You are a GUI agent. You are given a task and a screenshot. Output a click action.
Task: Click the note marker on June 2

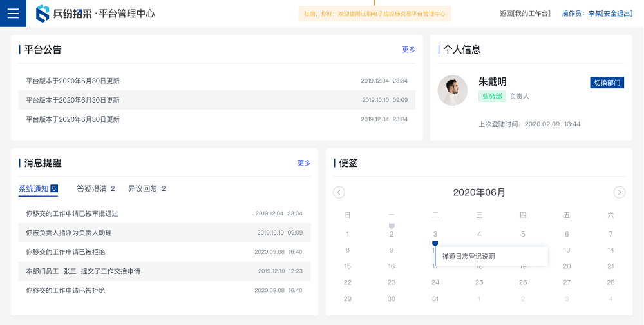392,226
